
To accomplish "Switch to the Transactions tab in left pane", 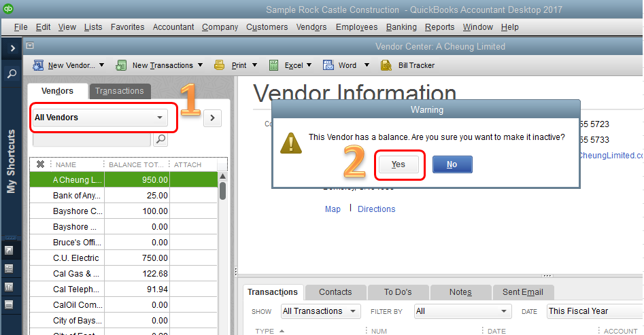I will pyautogui.click(x=120, y=91).
